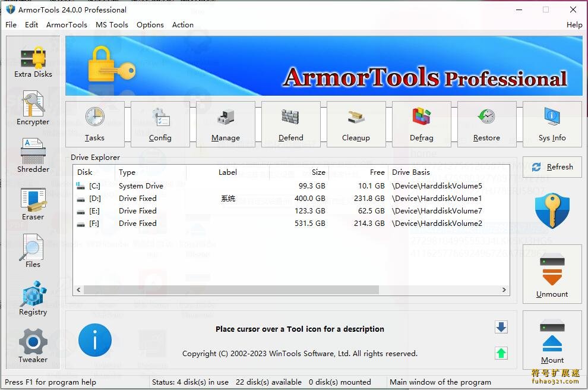The width and height of the screenshot is (588, 390).
Task: Open the File menu
Action: coord(11,25)
